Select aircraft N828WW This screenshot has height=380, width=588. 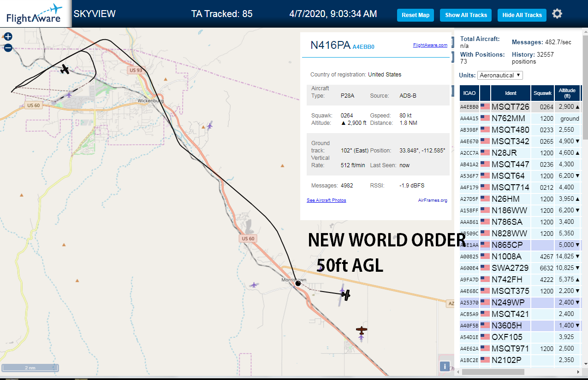point(520,234)
